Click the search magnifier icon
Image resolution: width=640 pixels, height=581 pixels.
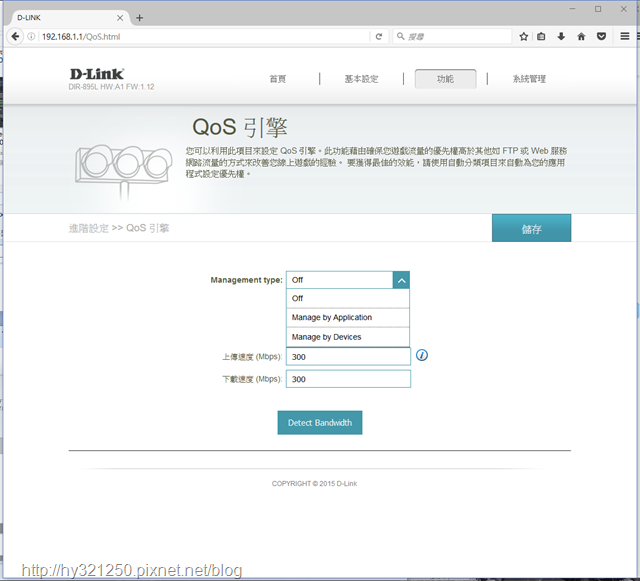[400, 36]
